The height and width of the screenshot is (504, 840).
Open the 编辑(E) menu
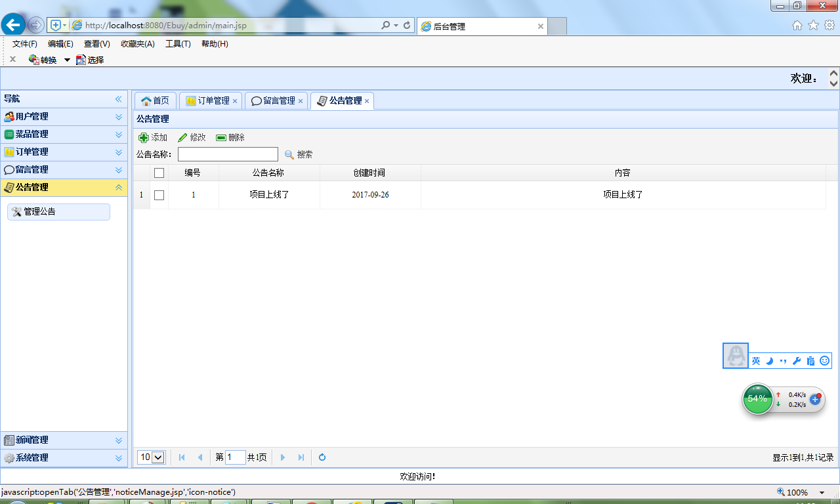[60, 44]
